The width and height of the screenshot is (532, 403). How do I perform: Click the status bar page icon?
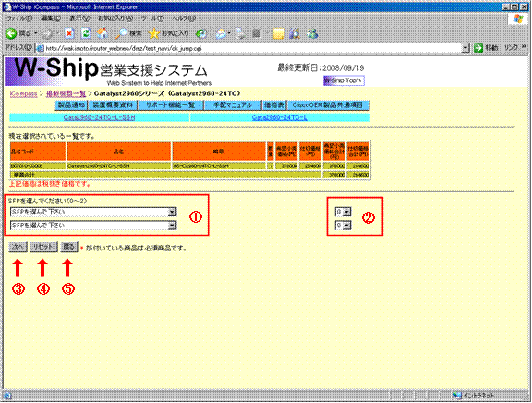7,396
